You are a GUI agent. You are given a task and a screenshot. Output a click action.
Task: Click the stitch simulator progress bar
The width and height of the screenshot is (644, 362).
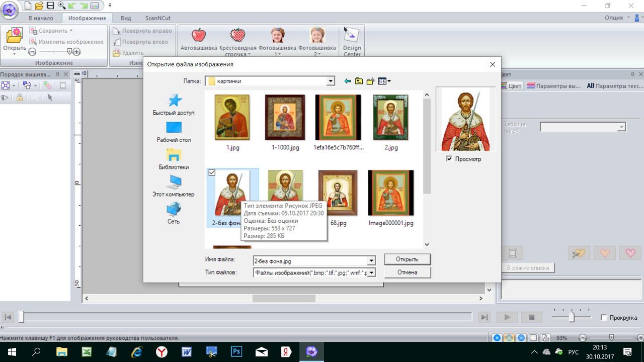tap(246, 317)
